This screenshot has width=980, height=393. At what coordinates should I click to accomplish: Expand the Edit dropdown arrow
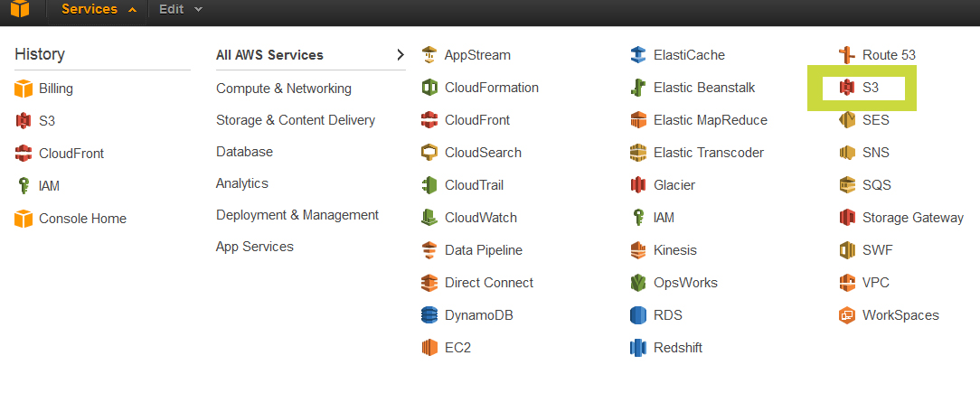coord(199,9)
